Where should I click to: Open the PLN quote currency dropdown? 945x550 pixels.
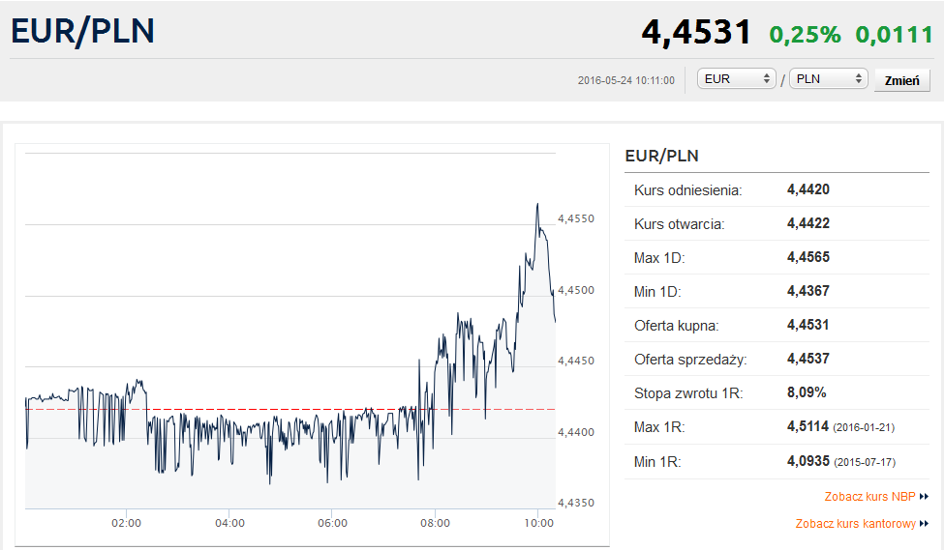click(x=828, y=79)
